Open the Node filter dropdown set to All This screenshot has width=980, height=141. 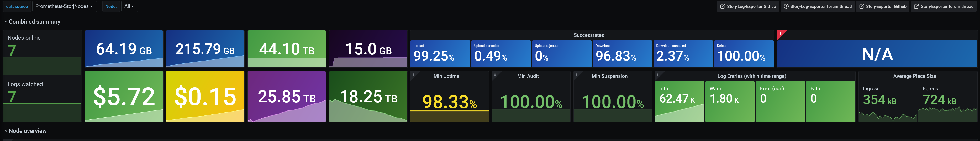[129, 7]
